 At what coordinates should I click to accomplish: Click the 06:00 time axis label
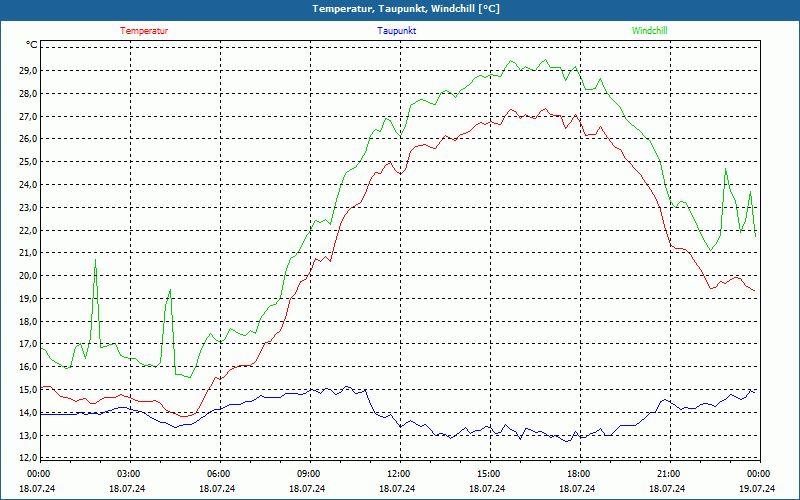tap(218, 474)
